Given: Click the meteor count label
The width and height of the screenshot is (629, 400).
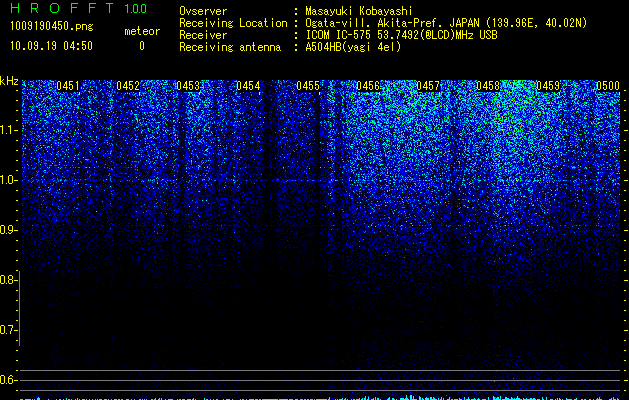Looking at the screenshot, I should pos(142,31).
